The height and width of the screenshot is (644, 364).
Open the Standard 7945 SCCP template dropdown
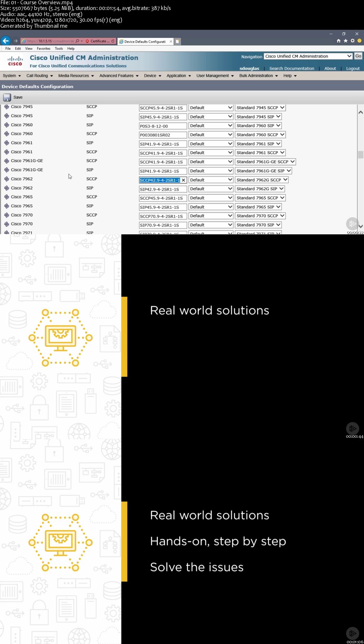click(261, 108)
